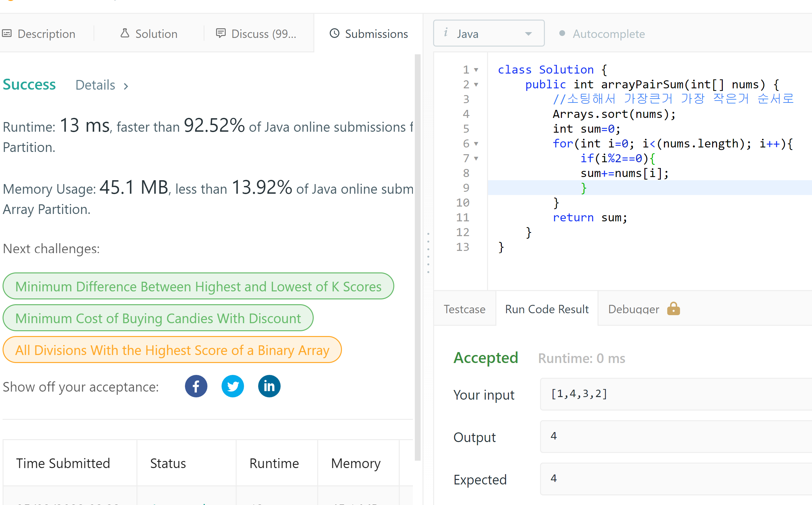Click the Debugger lock icon
812x505 pixels.
coord(673,309)
